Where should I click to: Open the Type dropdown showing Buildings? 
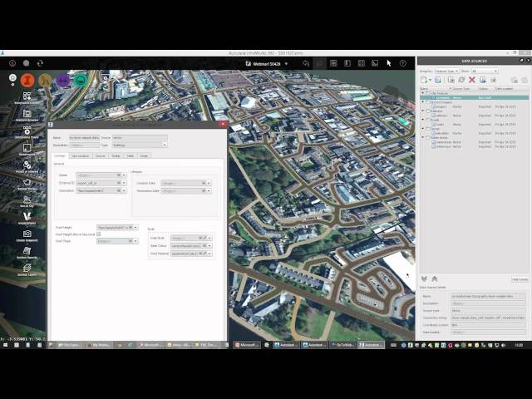[140, 145]
